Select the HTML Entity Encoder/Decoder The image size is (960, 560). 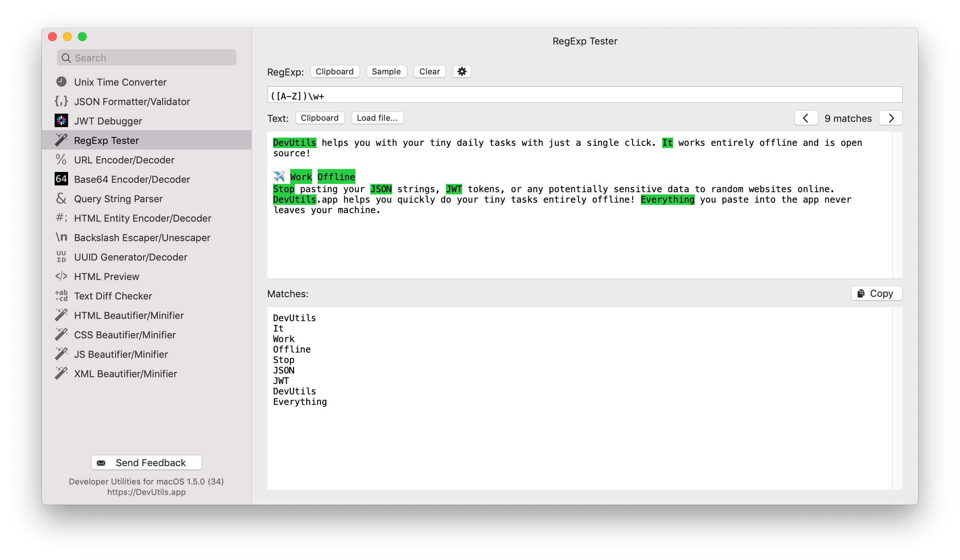[143, 218]
